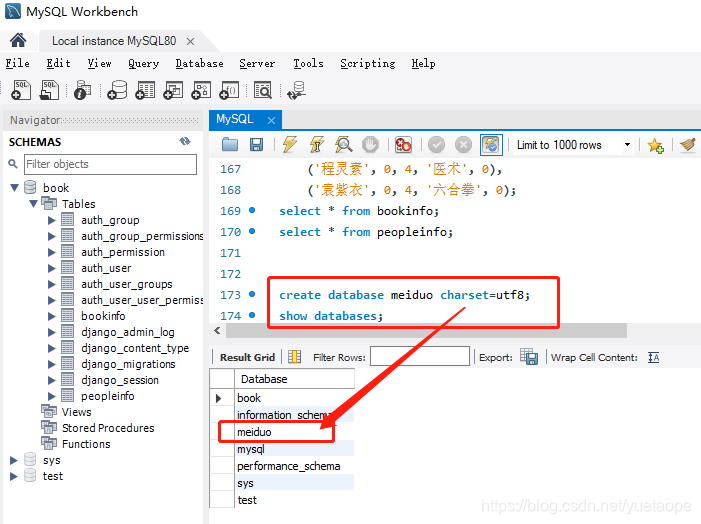Viewport: 701px width, 524px height.
Task: Open the Database menu
Action: pyautogui.click(x=199, y=63)
